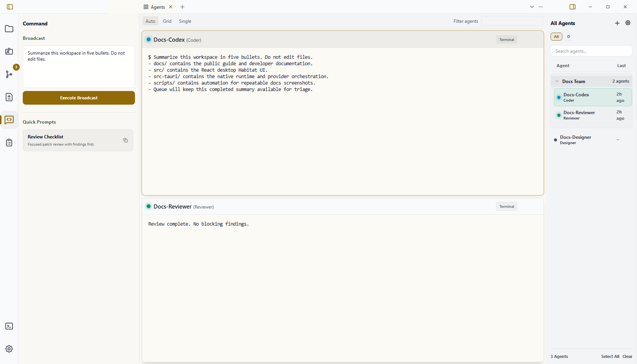Open the terminal icon in sidebar
The image size is (637, 364).
9,326
